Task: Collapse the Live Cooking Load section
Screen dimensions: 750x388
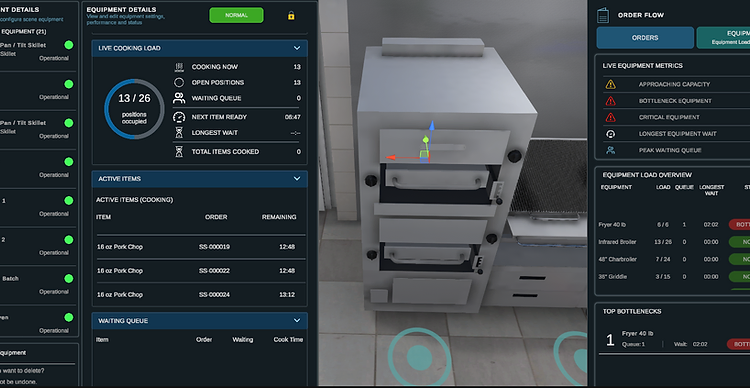Action: point(297,48)
